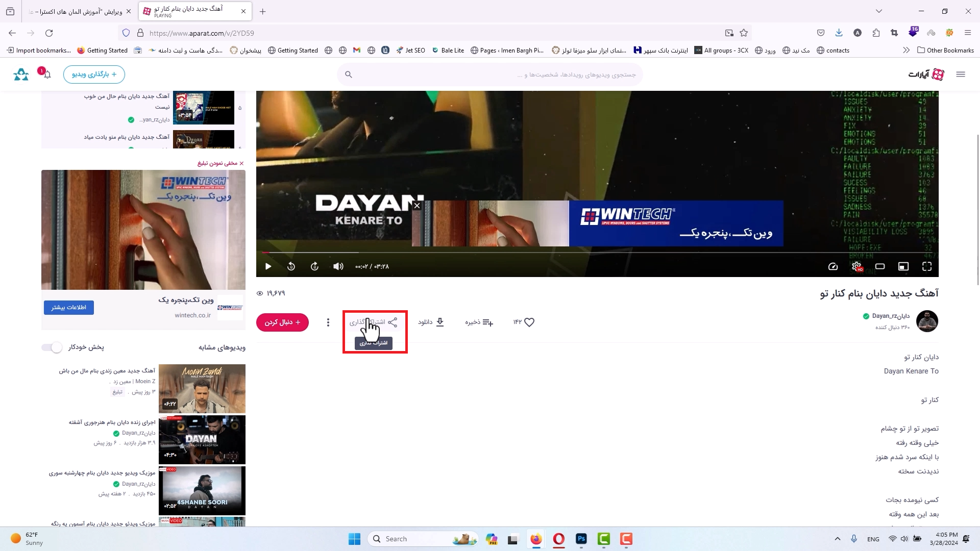
Task: Switch to theater mode
Action: [880, 266]
